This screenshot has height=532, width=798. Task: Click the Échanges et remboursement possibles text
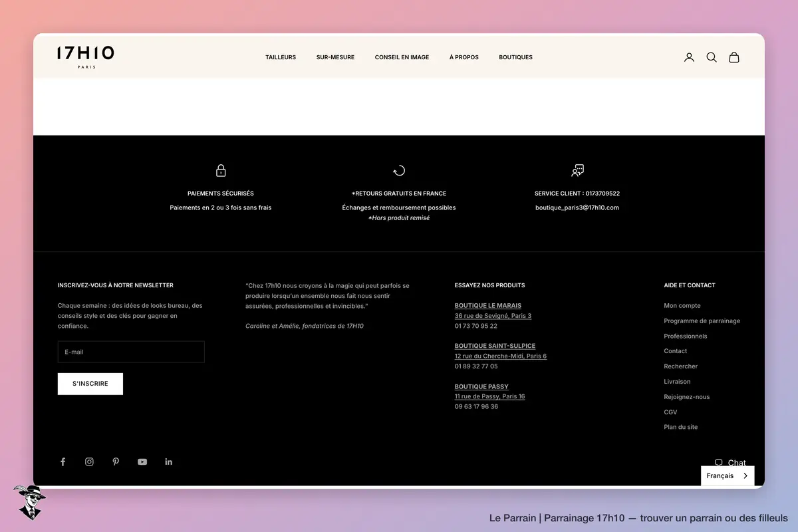[399, 207]
